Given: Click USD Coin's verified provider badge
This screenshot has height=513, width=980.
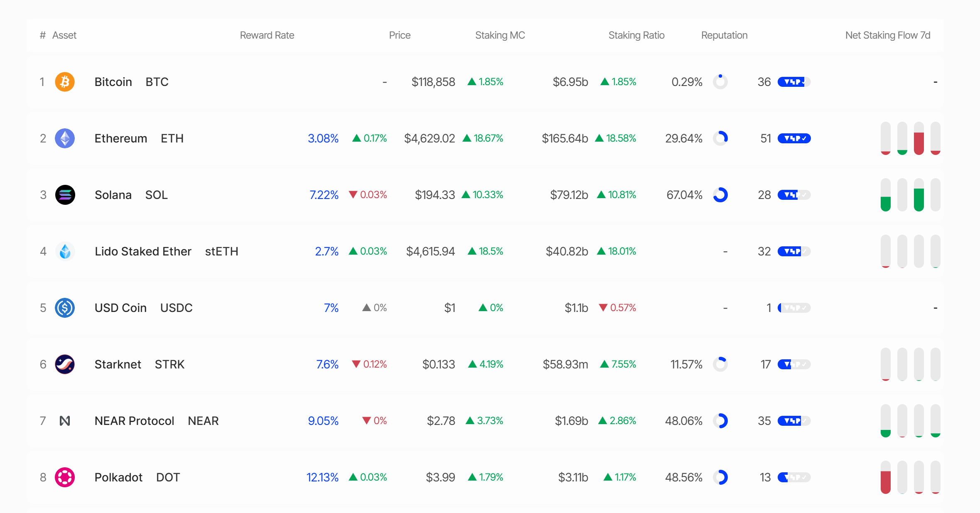Looking at the screenshot, I should pyautogui.click(x=794, y=308).
